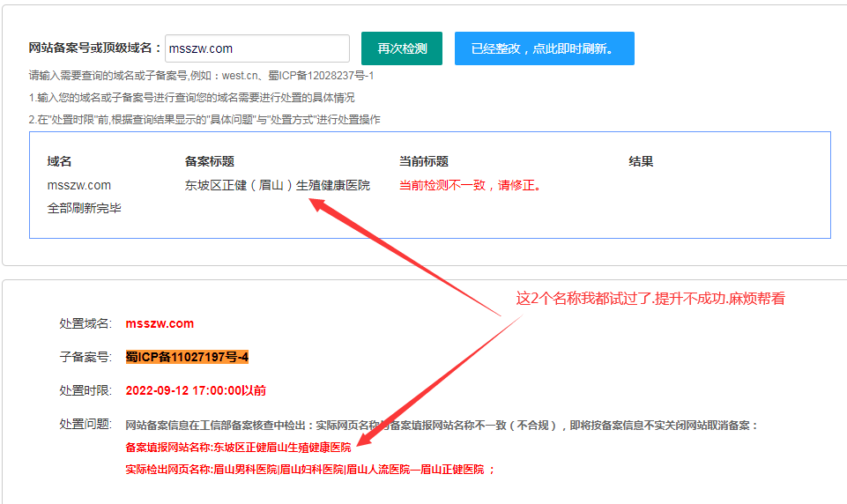847x504 pixels.
Task: Click the blue 已经整改，点此即时刷新 button
Action: pos(544,49)
